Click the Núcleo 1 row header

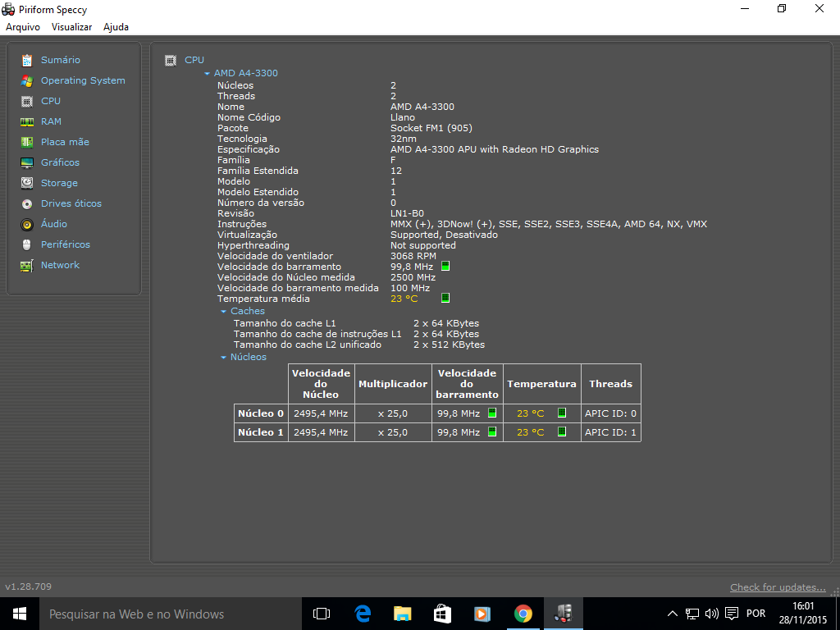tap(261, 432)
